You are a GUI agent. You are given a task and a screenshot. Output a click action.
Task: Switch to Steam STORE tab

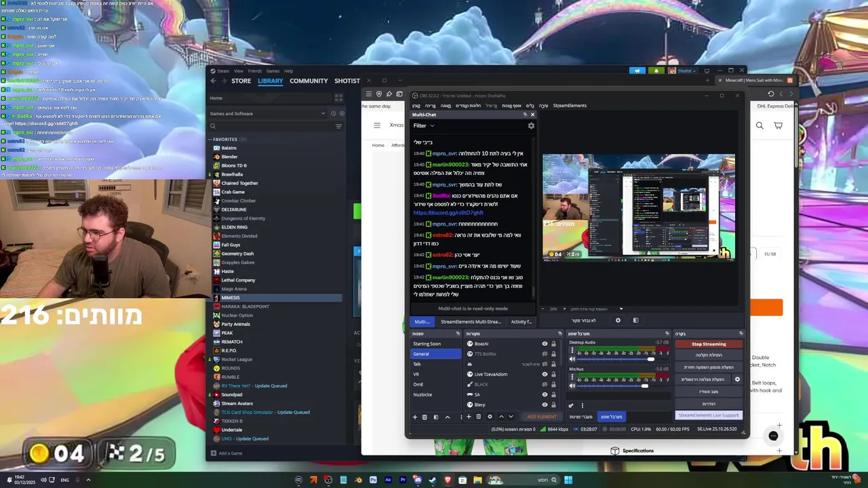coord(241,81)
